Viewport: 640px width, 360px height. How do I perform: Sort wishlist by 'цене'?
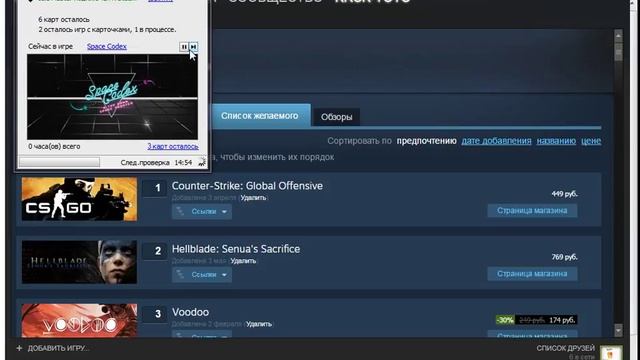click(591, 141)
